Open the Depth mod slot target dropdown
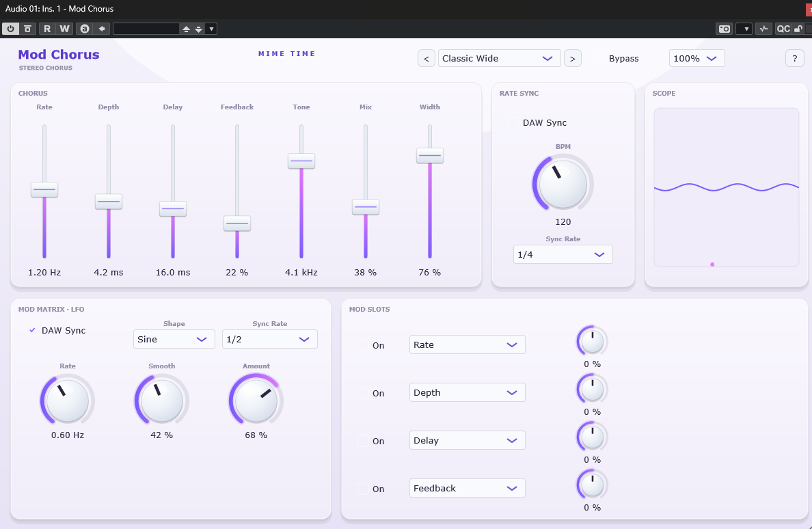812x529 pixels. 467,392
